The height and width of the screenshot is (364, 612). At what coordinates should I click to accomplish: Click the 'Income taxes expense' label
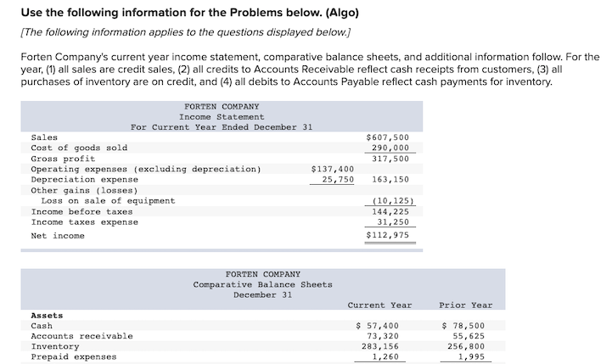click(x=84, y=222)
